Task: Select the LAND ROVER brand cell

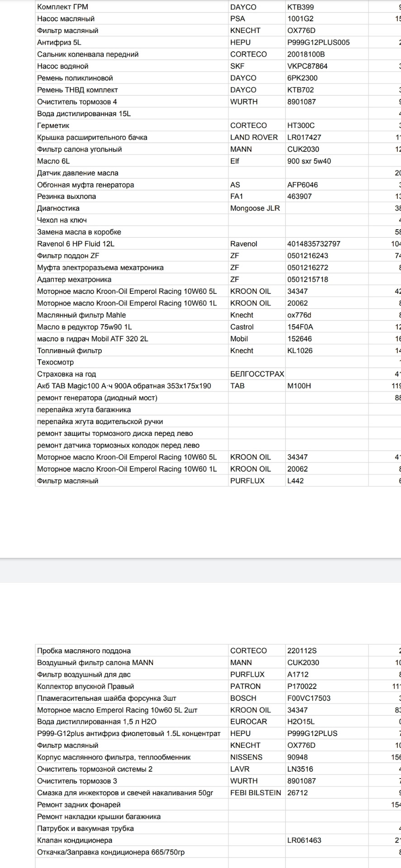Action: tap(257, 137)
